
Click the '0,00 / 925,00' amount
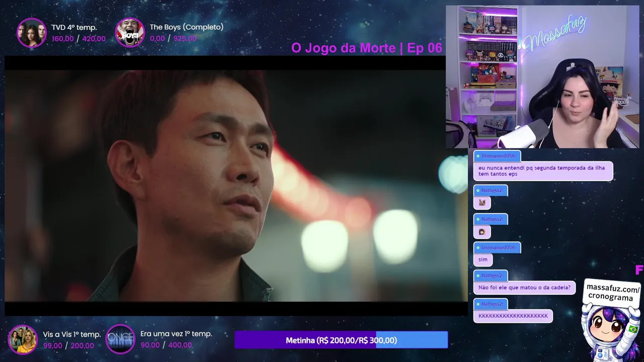(x=173, y=39)
